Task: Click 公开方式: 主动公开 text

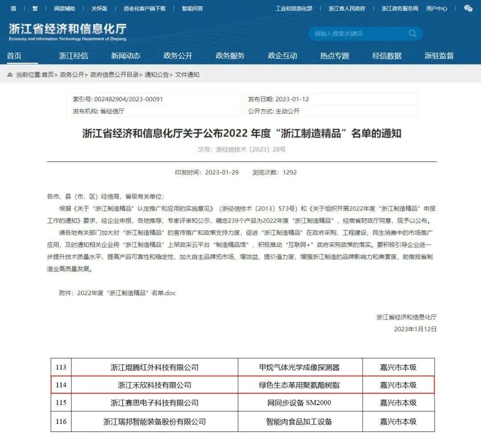Action: [x=273, y=111]
